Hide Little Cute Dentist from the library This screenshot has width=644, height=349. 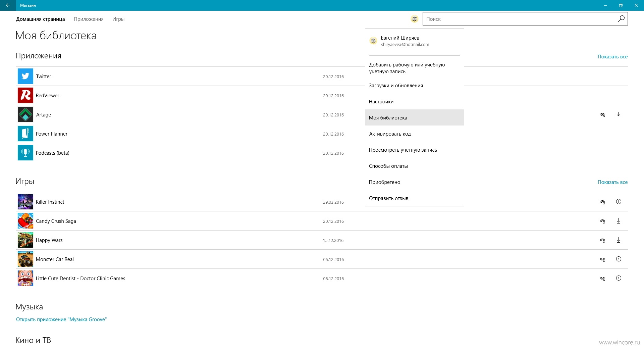602,279
